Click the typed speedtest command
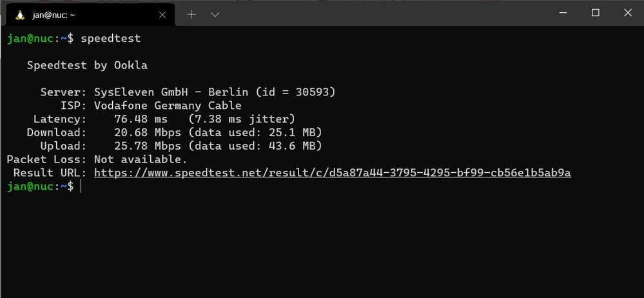Viewport: 644px width, 298px height. pos(110,39)
